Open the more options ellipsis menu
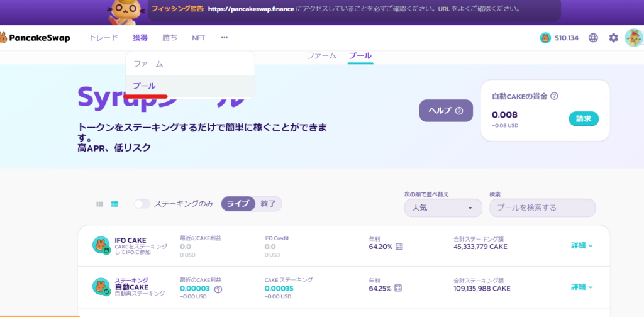Screen dimensions: 644x317 (225, 38)
